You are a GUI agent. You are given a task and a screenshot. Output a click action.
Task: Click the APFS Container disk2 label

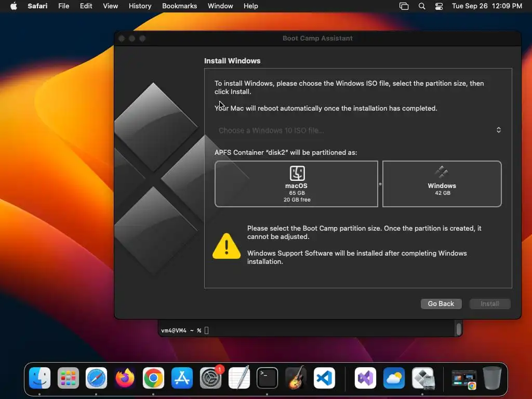coord(286,153)
